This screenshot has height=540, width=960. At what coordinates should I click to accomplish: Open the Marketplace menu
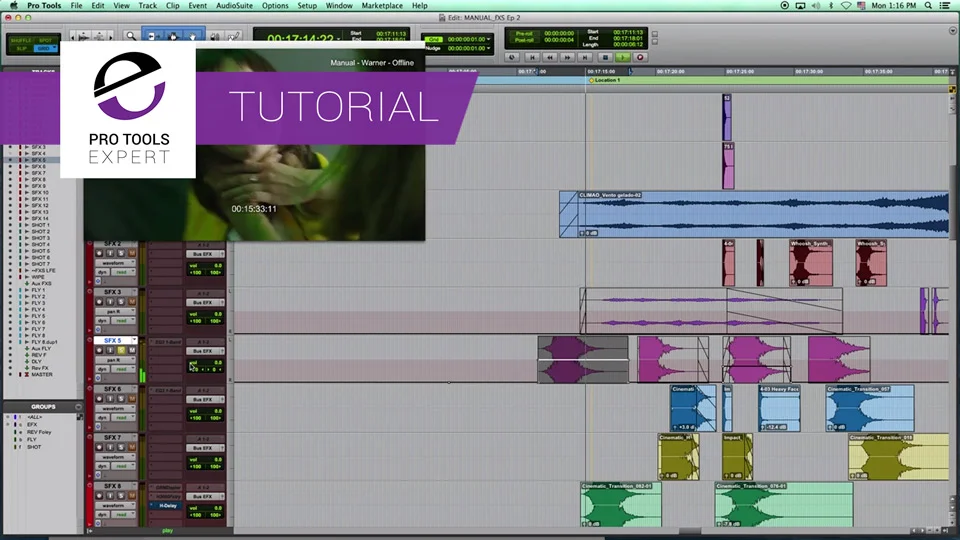pos(382,6)
